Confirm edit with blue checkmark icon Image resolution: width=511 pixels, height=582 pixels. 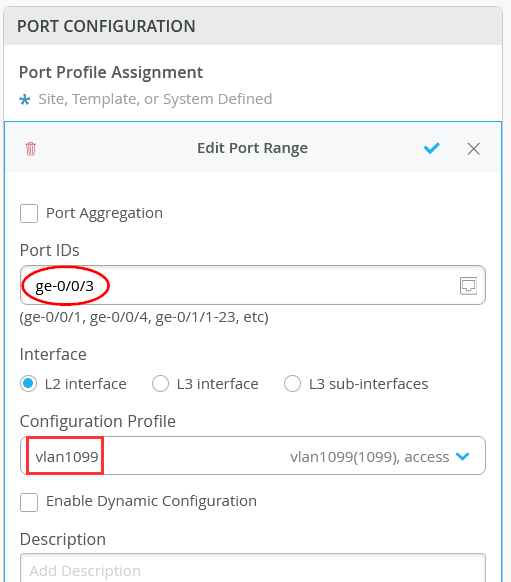click(432, 148)
